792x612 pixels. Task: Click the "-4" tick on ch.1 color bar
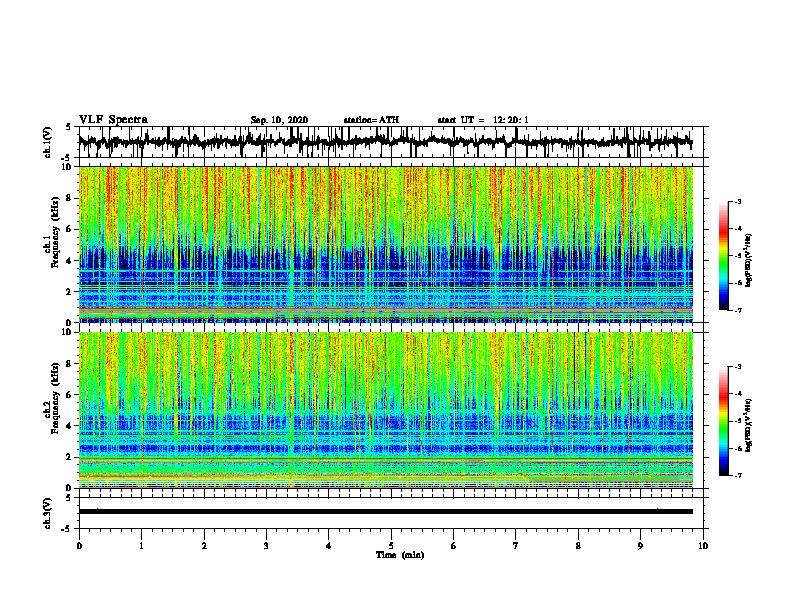click(x=737, y=229)
